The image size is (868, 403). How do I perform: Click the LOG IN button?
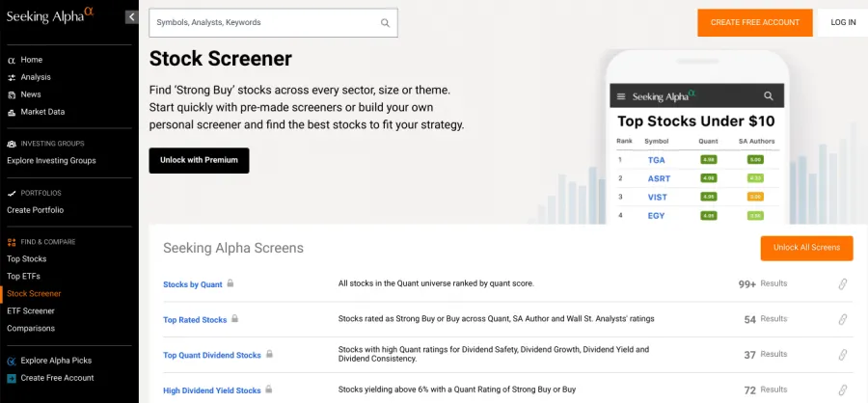click(843, 23)
